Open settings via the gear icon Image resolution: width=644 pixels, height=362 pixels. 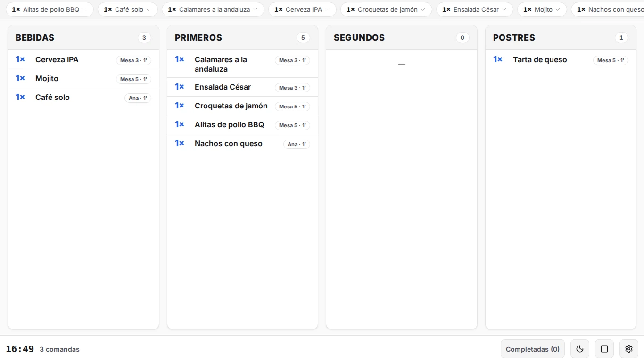coord(629,349)
